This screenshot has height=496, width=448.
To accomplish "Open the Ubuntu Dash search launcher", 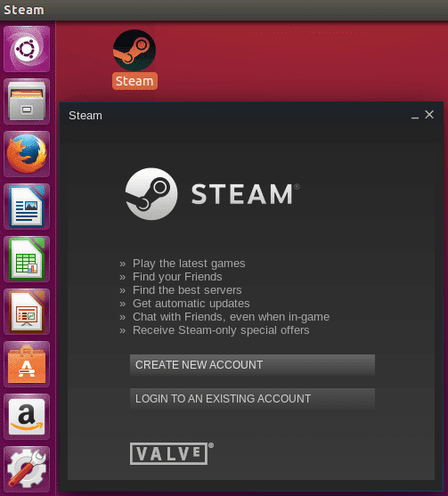I will [x=27, y=49].
